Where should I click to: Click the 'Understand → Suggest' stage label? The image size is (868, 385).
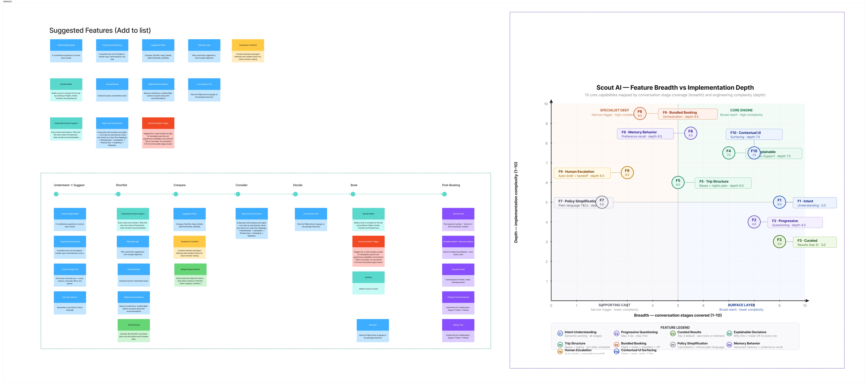tap(69, 185)
